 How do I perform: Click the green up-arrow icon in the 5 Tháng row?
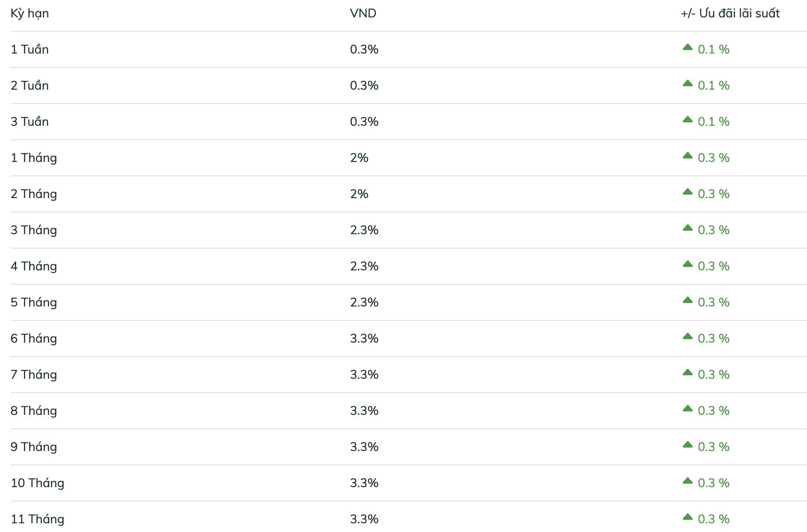687,300
